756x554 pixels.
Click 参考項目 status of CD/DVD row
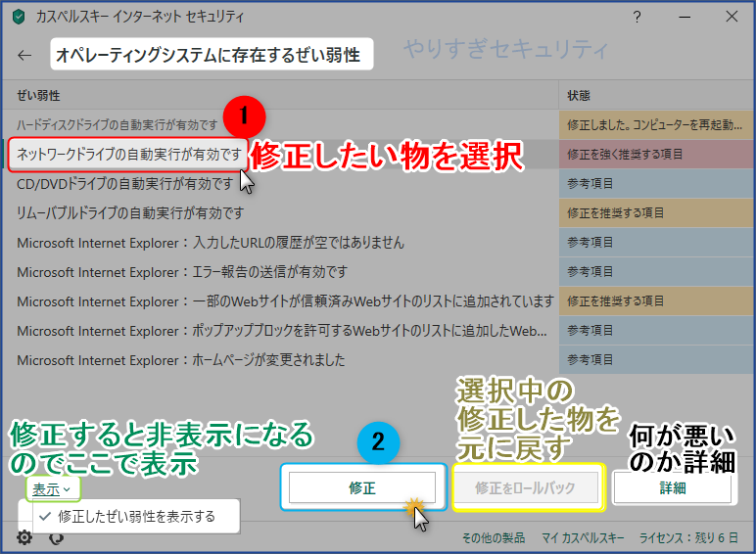click(x=656, y=184)
